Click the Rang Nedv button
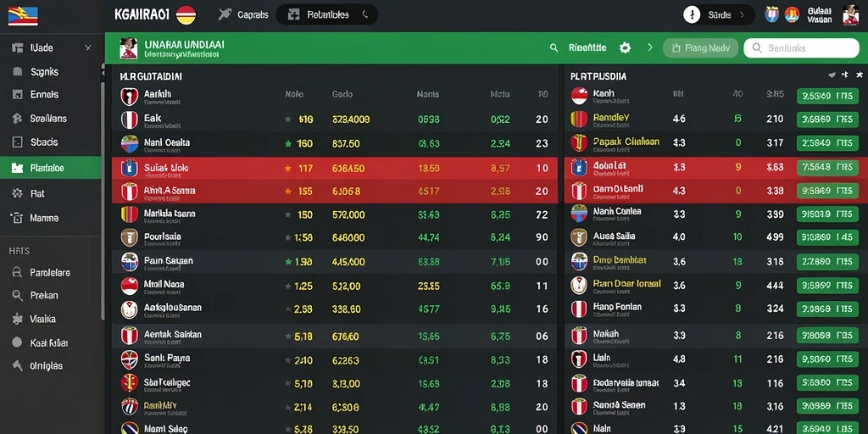The height and width of the screenshot is (434, 868). tap(700, 48)
